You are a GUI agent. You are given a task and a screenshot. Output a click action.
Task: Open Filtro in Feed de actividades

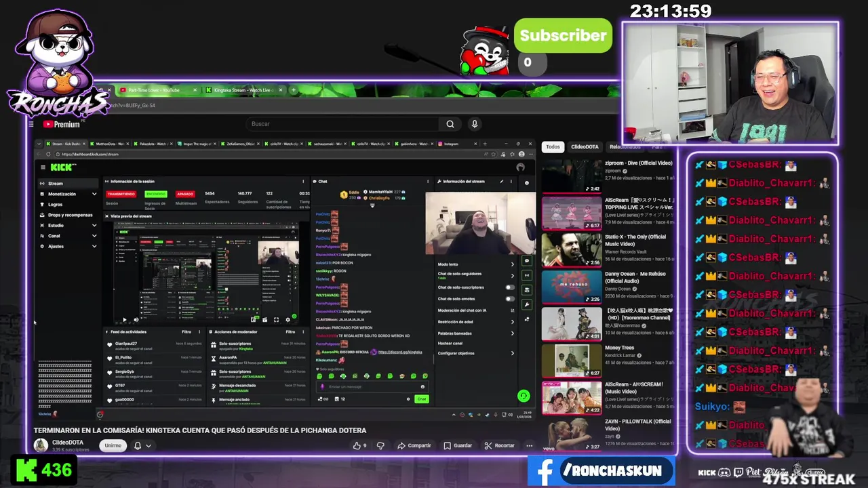[186, 332]
